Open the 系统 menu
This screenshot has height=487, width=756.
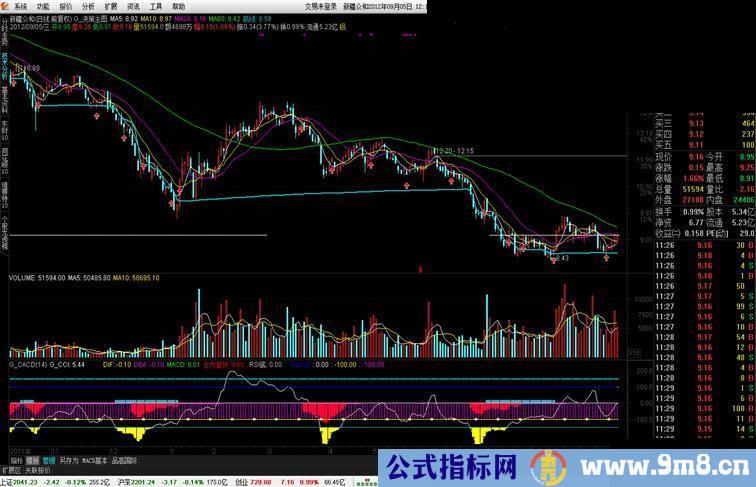click(20, 6)
